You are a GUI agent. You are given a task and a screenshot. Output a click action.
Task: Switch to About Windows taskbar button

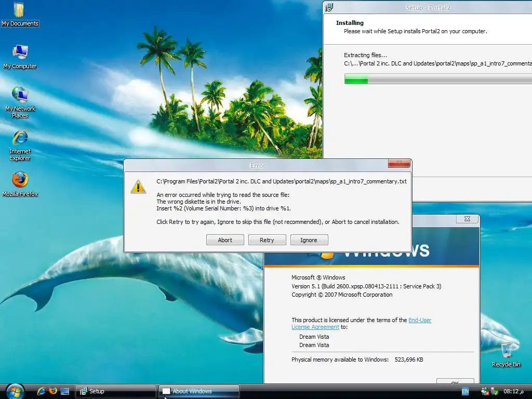pyautogui.click(x=199, y=391)
